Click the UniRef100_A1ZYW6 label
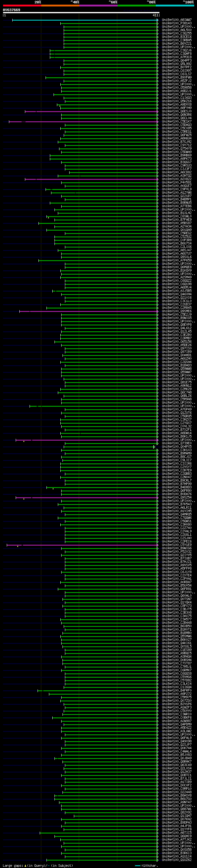This screenshot has height=868, width=197. [x=177, y=193]
